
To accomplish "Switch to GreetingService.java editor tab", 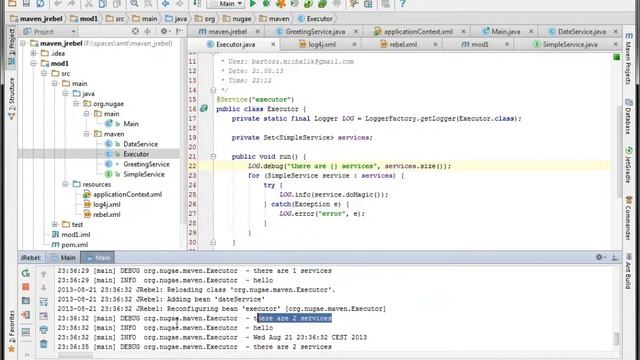I will click(315, 31).
